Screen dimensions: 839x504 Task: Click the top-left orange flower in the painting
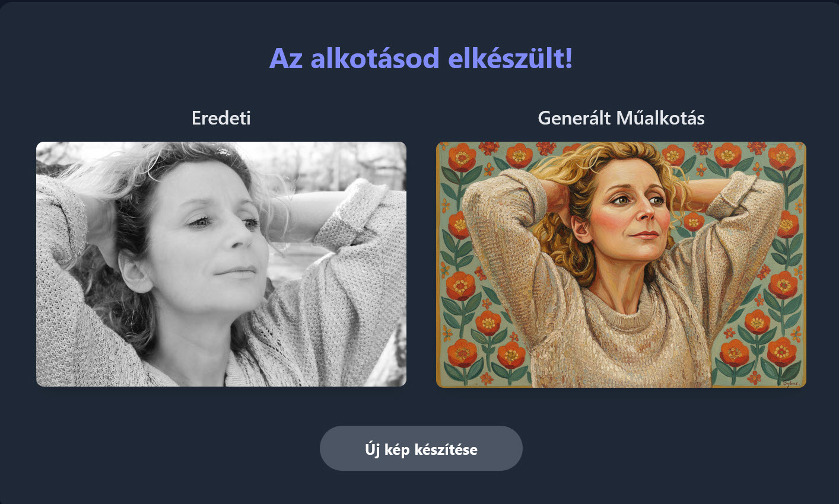[x=461, y=157]
